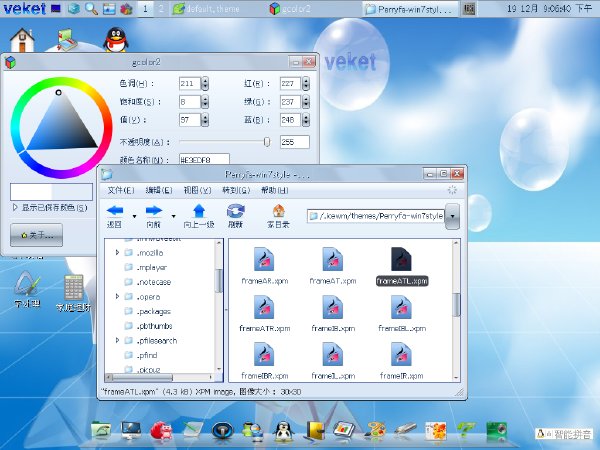Select the frameR.xpm file icon

[x=401, y=354]
